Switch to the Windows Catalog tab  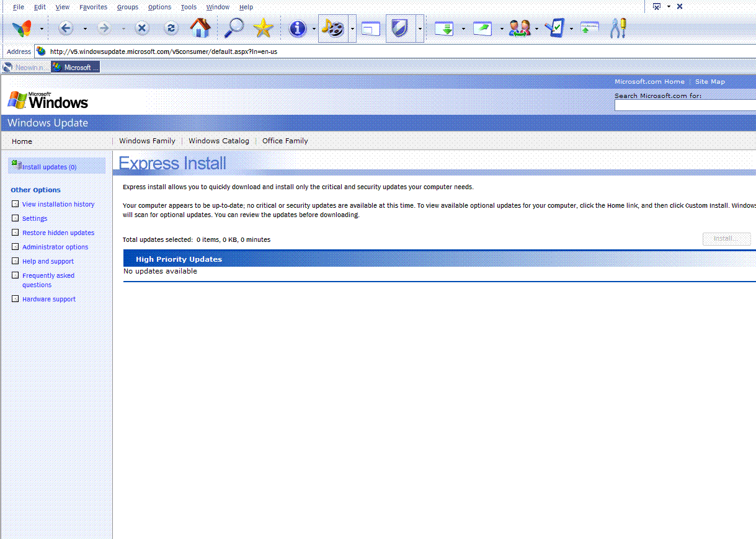pos(218,141)
